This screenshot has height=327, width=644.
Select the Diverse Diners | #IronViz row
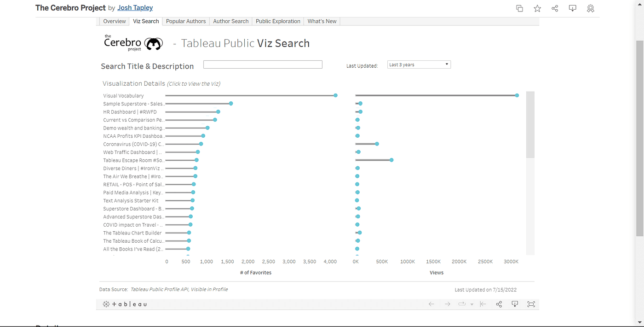[133, 168]
